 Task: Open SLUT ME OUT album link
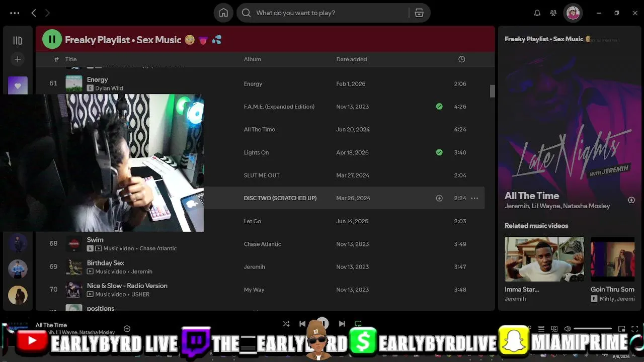262,175
